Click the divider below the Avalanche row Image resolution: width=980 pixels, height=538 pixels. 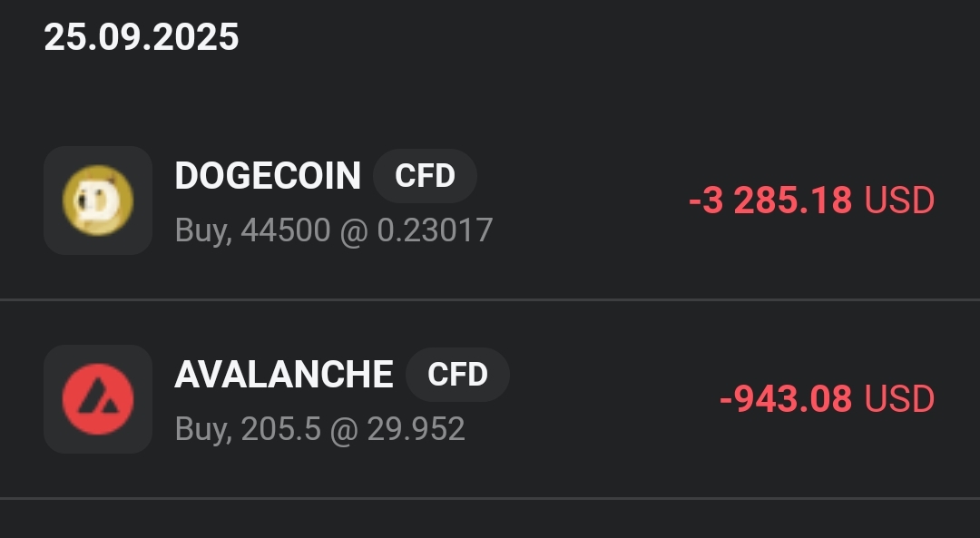click(x=490, y=498)
